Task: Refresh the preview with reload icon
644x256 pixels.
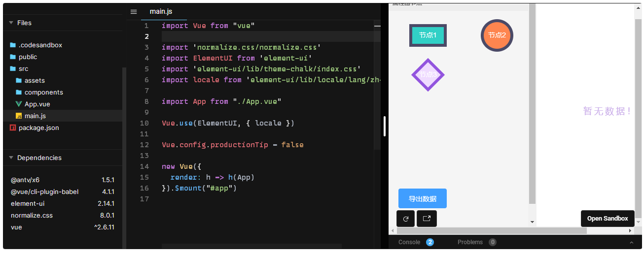Action: (406, 219)
